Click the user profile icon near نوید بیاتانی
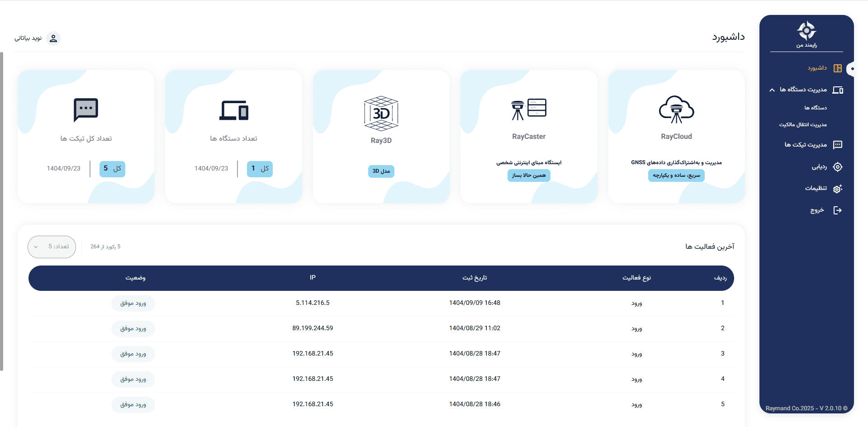 coord(53,38)
